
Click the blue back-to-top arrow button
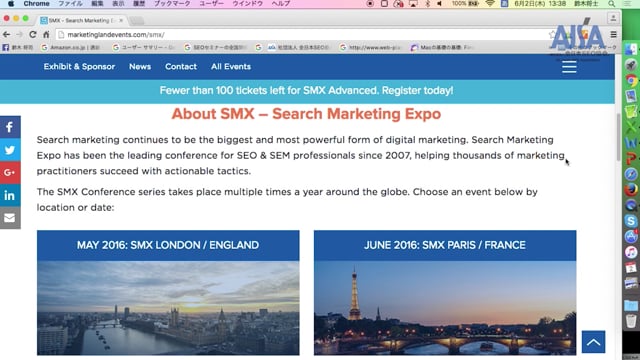[x=593, y=342]
